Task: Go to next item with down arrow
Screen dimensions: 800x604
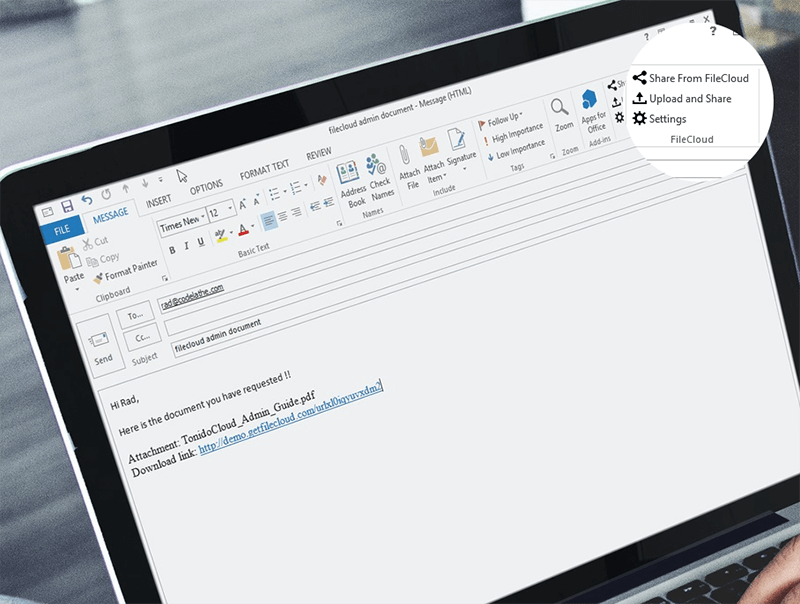Action: pos(145,183)
